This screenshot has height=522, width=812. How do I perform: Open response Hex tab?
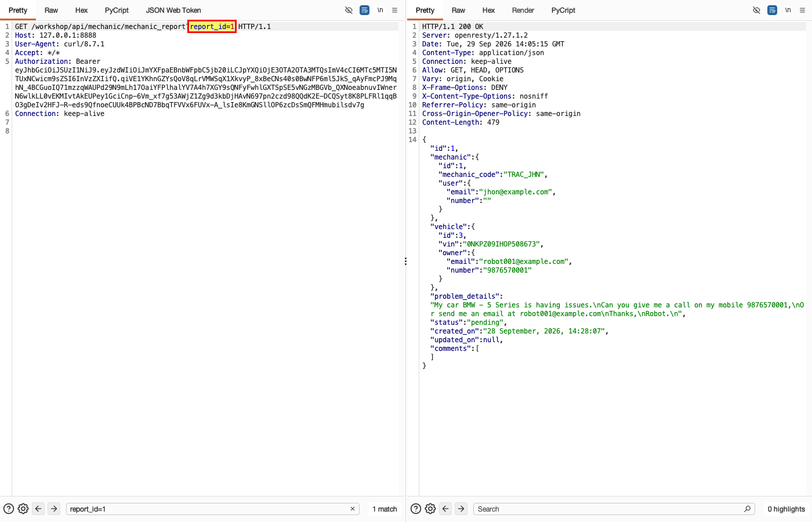[x=488, y=10]
